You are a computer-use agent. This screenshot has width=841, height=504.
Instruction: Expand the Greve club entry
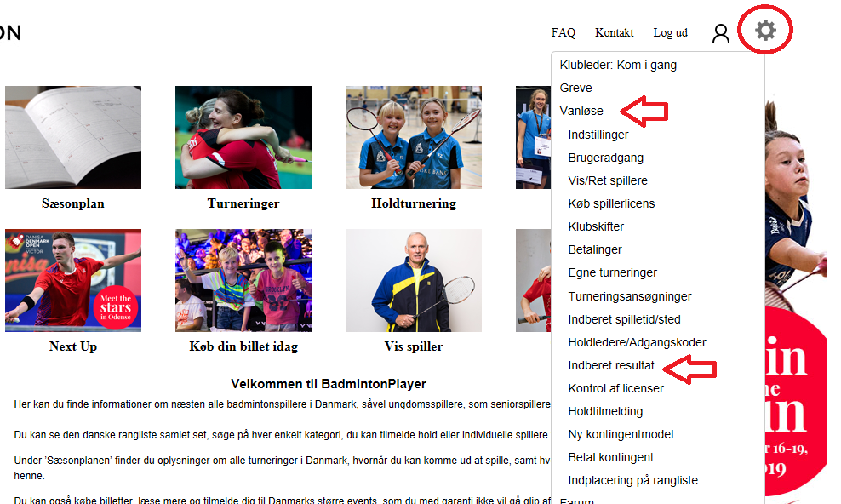(x=575, y=88)
